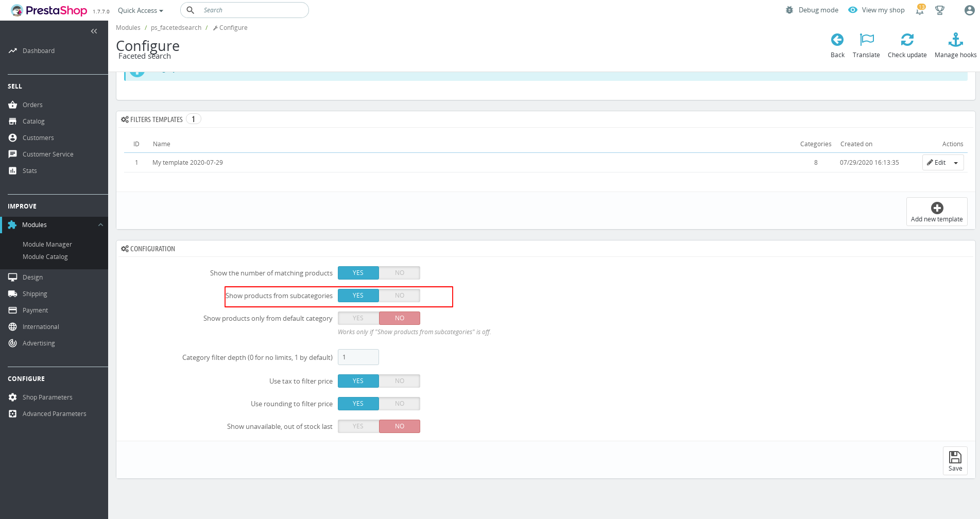This screenshot has height=519, width=980.
Task: Click the Orders basket icon
Action: click(x=13, y=105)
